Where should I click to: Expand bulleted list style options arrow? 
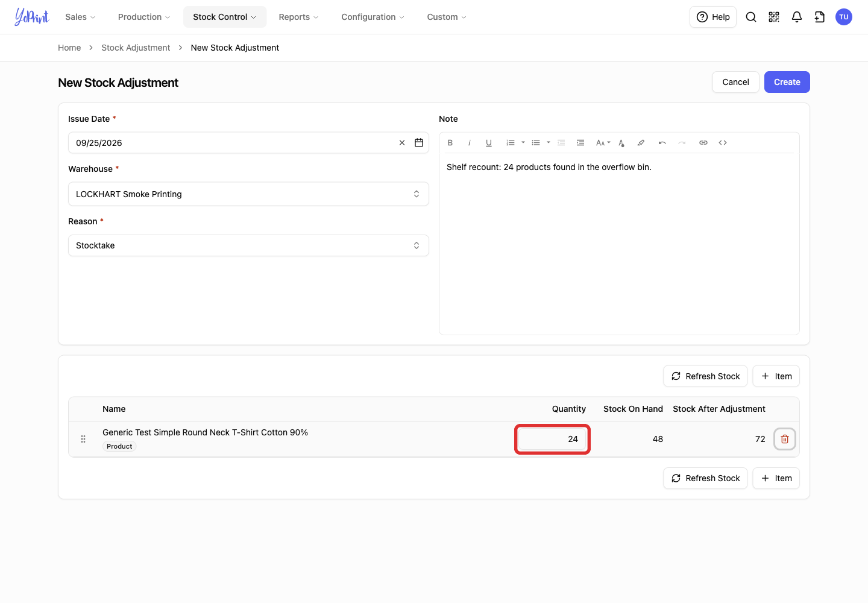pos(549,143)
